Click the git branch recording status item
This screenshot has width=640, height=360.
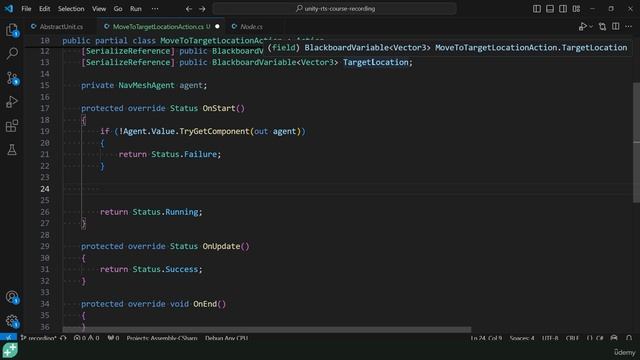pyautogui.click(x=38, y=338)
